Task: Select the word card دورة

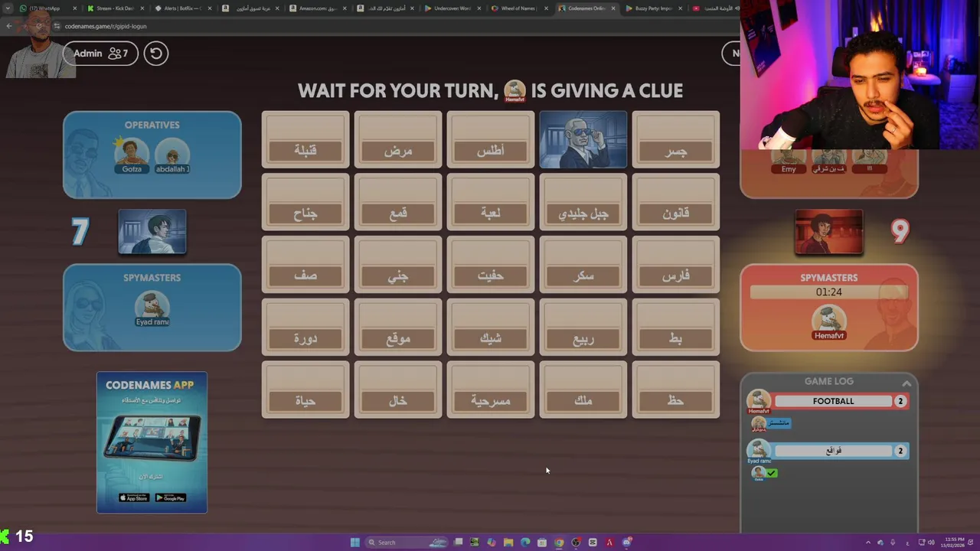Action: click(305, 328)
